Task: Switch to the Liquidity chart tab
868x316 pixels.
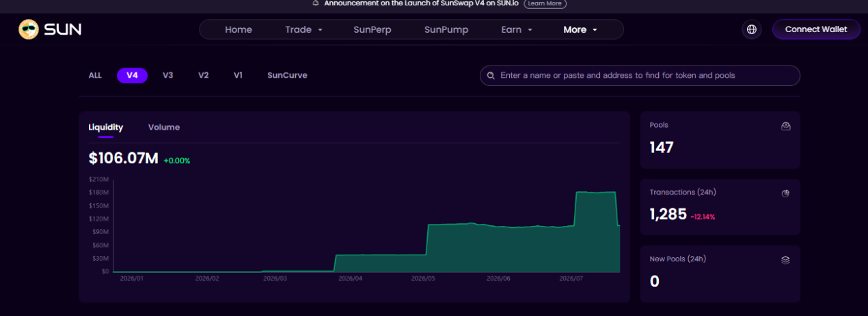Action: coord(106,128)
